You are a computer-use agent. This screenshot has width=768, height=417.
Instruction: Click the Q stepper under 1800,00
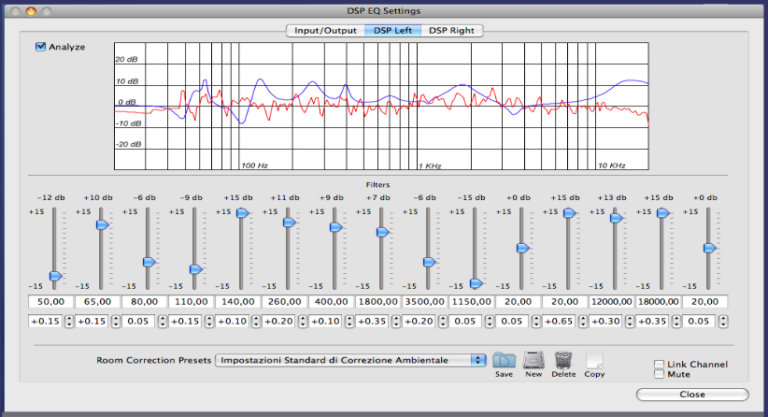coord(396,321)
